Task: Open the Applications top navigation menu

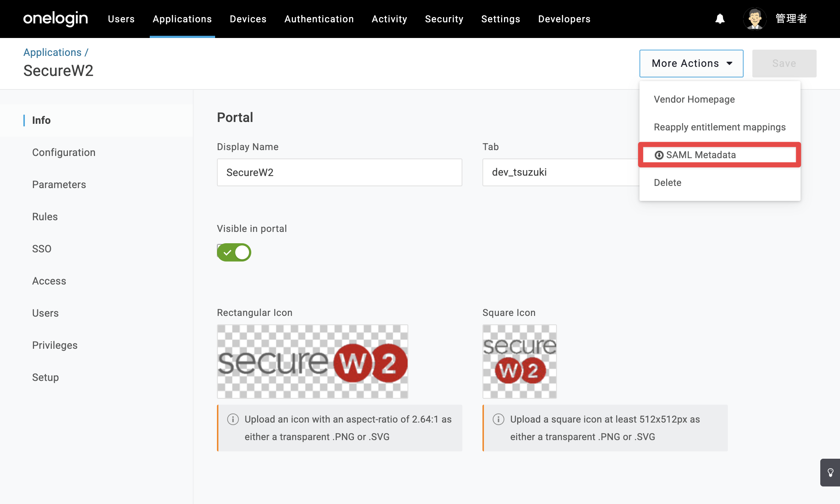Action: click(182, 19)
